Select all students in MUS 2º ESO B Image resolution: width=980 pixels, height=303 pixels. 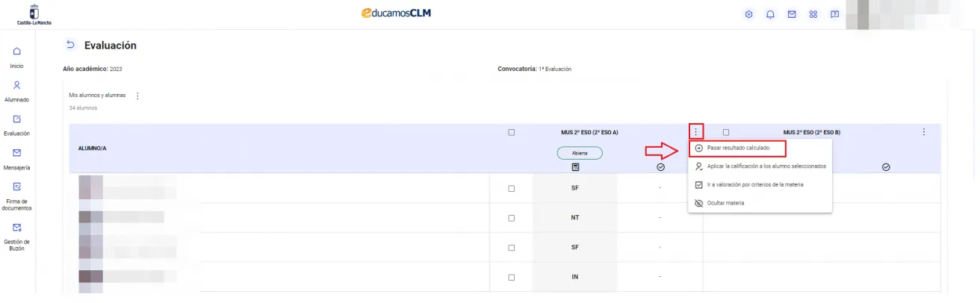click(725, 132)
